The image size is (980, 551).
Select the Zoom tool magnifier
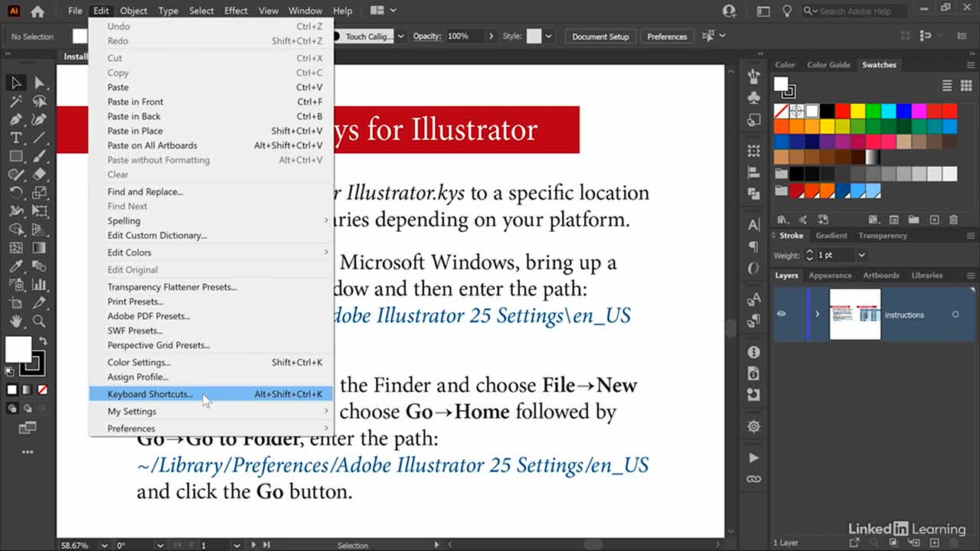pyautogui.click(x=39, y=321)
